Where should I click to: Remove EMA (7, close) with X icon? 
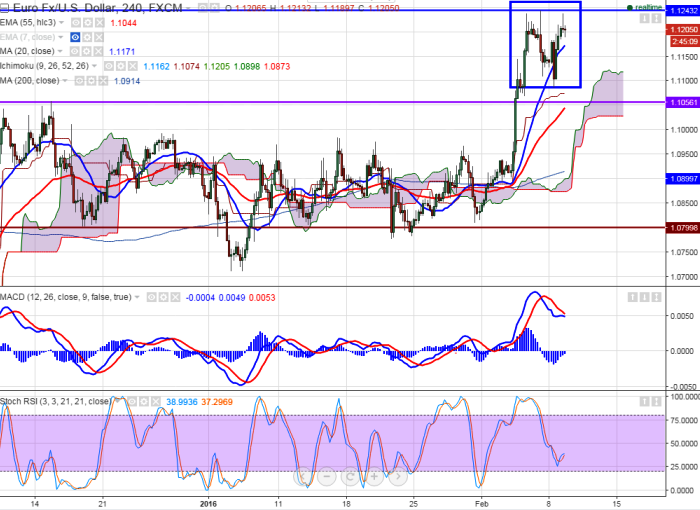click(99, 37)
